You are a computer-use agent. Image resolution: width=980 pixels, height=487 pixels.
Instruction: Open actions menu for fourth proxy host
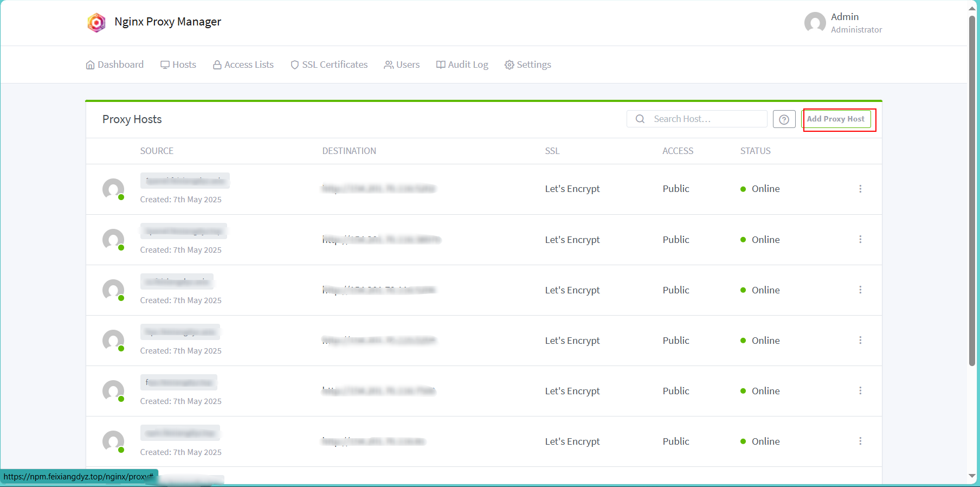click(x=860, y=340)
